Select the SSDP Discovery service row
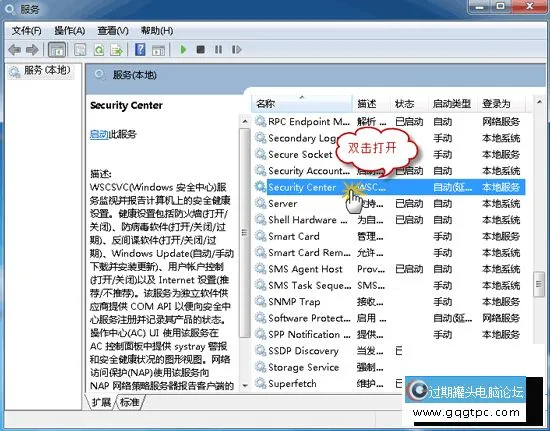 tap(328, 351)
